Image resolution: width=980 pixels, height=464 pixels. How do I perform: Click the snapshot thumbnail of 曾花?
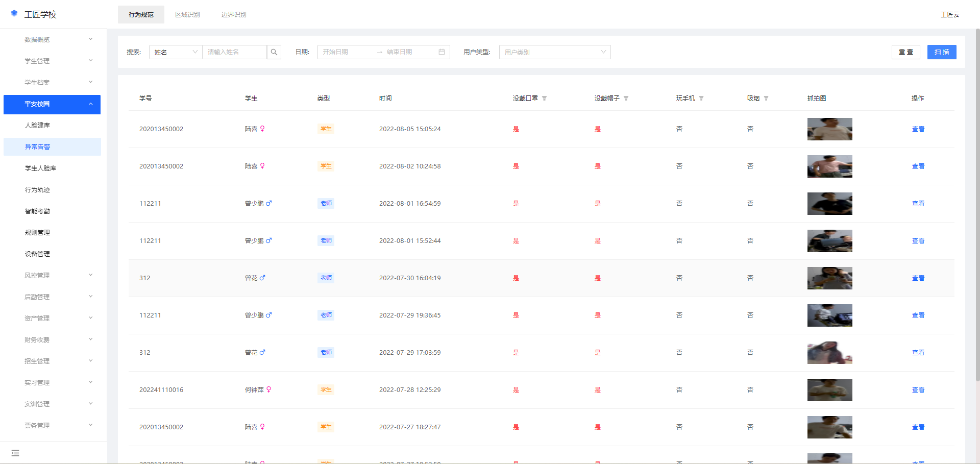(829, 278)
